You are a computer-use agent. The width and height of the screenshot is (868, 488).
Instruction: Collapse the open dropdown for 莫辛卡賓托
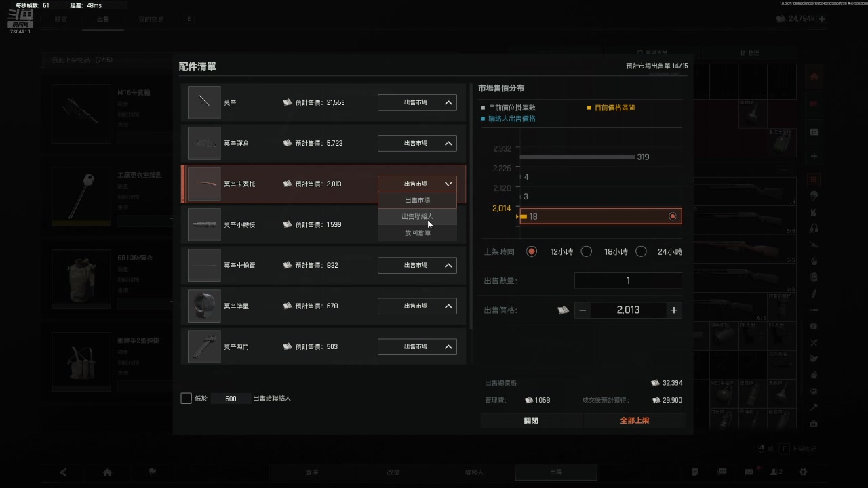click(417, 184)
